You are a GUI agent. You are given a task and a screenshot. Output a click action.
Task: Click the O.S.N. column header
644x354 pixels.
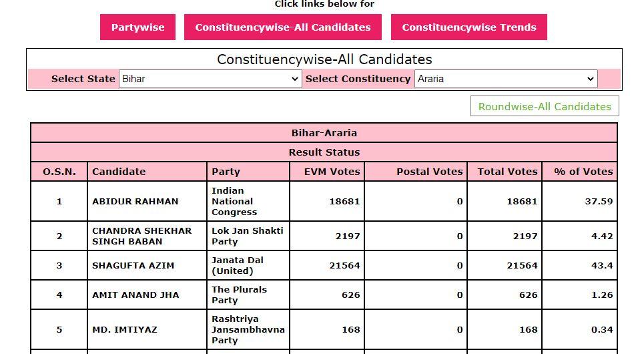pos(59,172)
